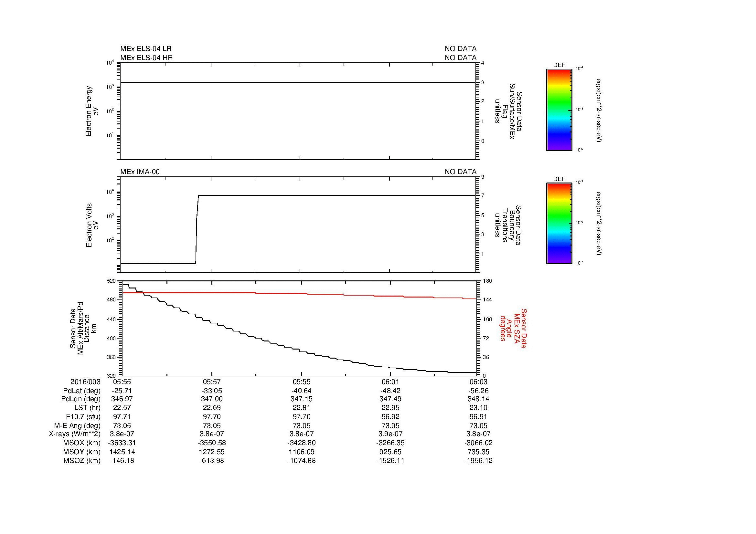This screenshot has height=534, width=756.
Task: Click the 'MSOX (km)' row label
Action: [82, 443]
